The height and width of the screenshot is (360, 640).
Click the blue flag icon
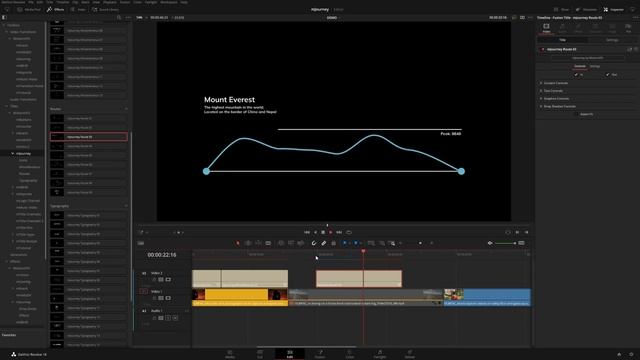pos(344,243)
